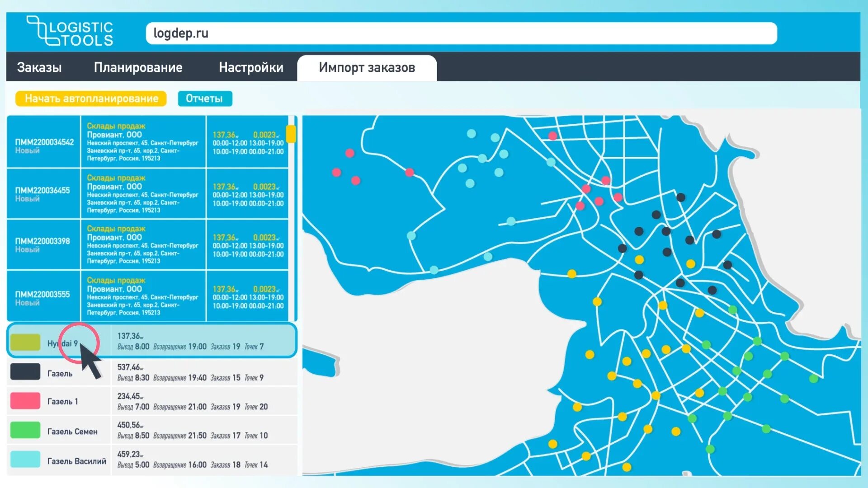This screenshot has width=868, height=488.
Task: Click the Logistic Tools logo
Action: pos(70,31)
